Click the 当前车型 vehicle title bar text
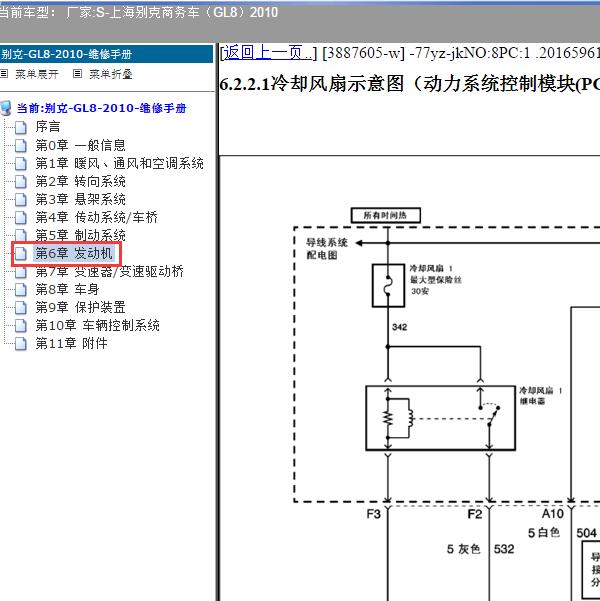This screenshot has width=600, height=601. (138, 12)
